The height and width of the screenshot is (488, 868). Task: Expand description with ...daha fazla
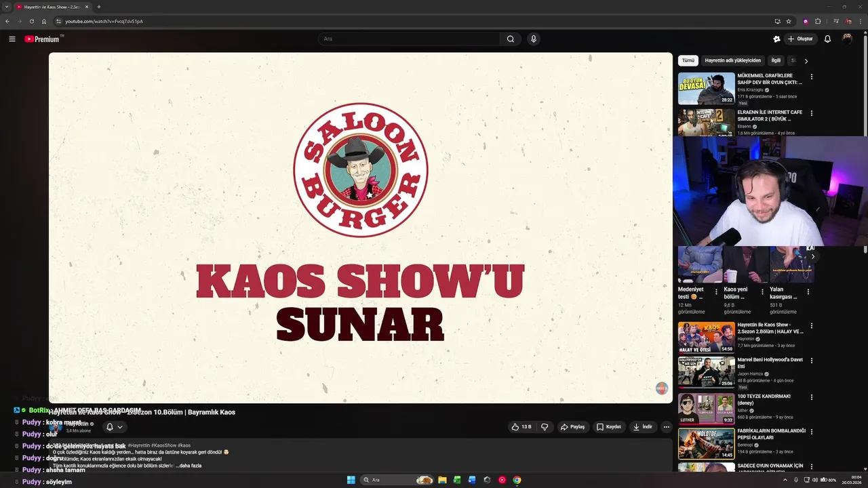tap(189, 466)
